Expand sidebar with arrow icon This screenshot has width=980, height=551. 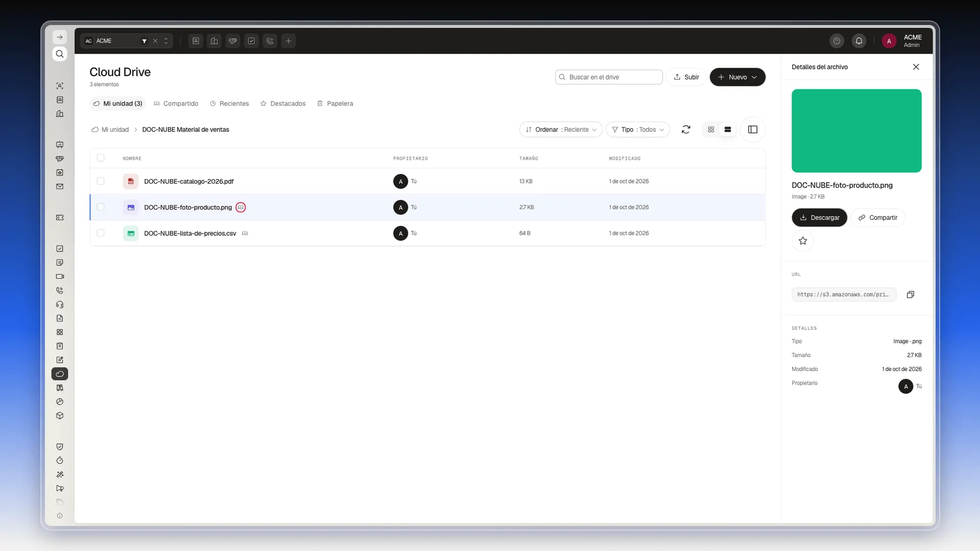point(60,37)
